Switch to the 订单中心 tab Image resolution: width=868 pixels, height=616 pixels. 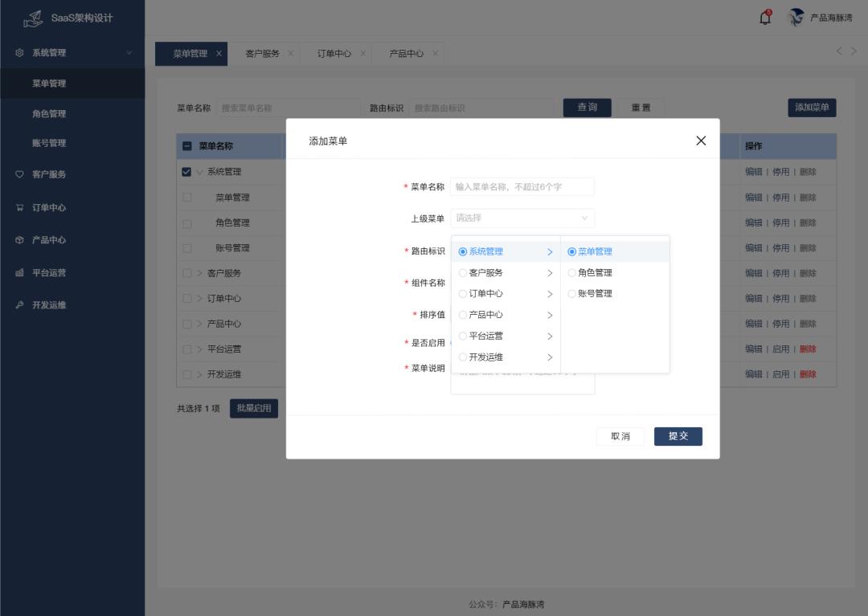click(334, 54)
